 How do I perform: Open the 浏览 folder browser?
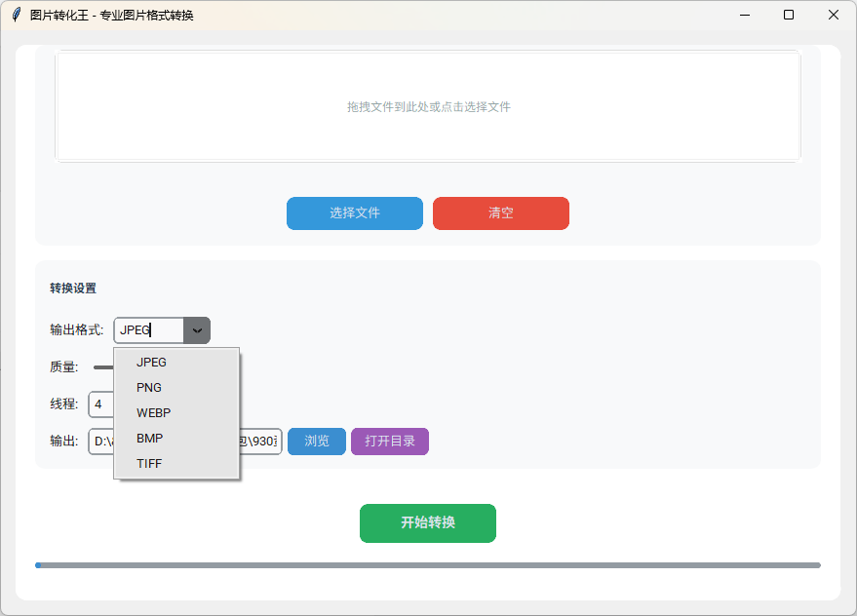pyautogui.click(x=317, y=442)
